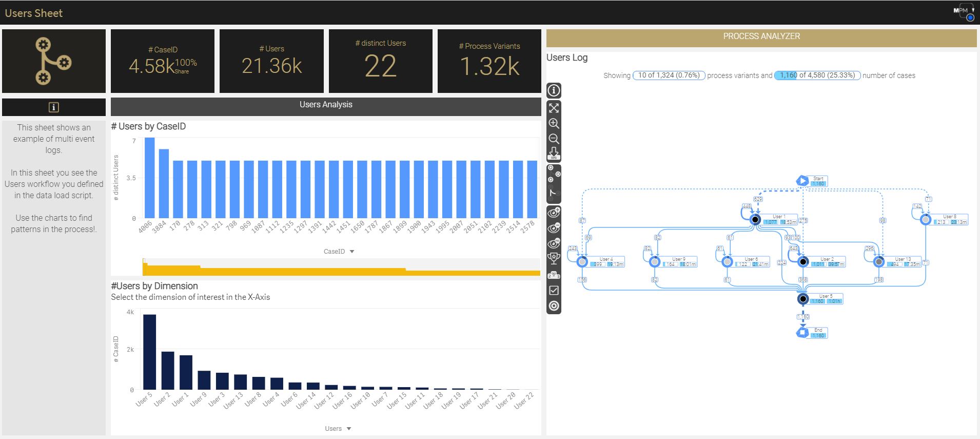Select the End node in process graph
This screenshot has width=980, height=439.
[811, 333]
